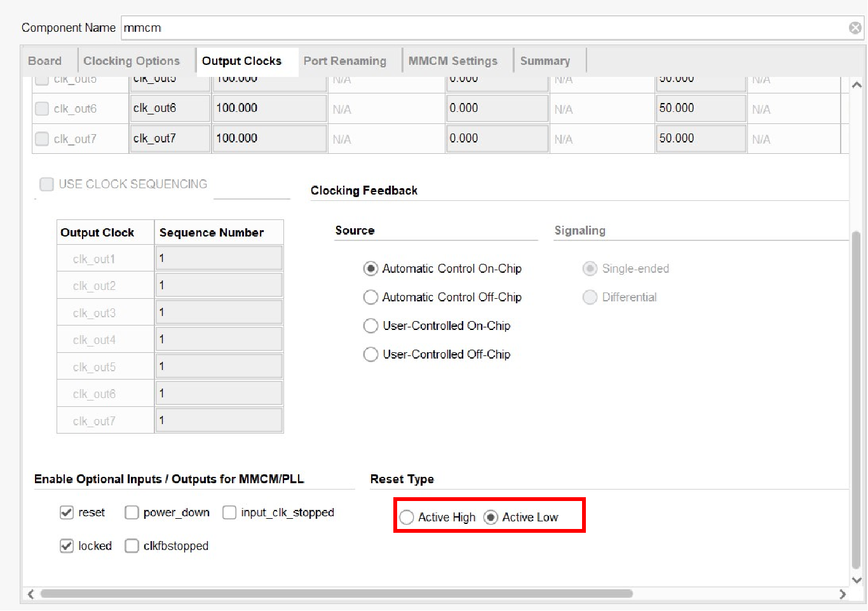The height and width of the screenshot is (611, 868).
Task: Click the vertical scrollbar thumb
Action: (x=857, y=401)
